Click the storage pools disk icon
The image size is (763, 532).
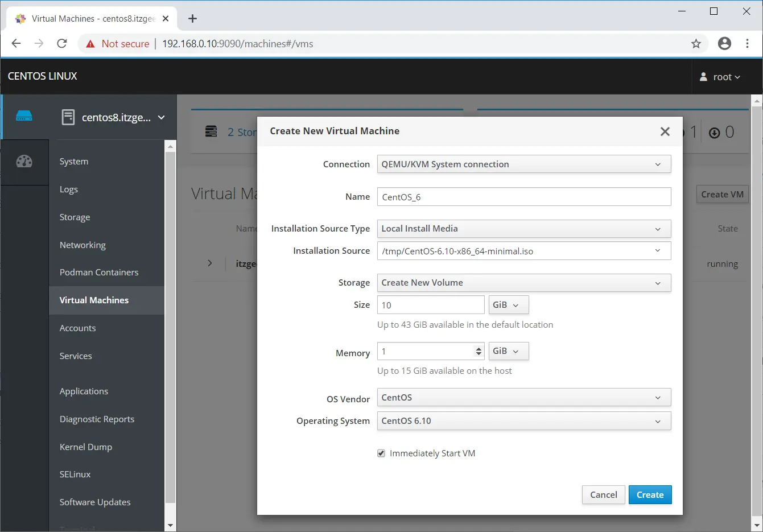click(211, 131)
